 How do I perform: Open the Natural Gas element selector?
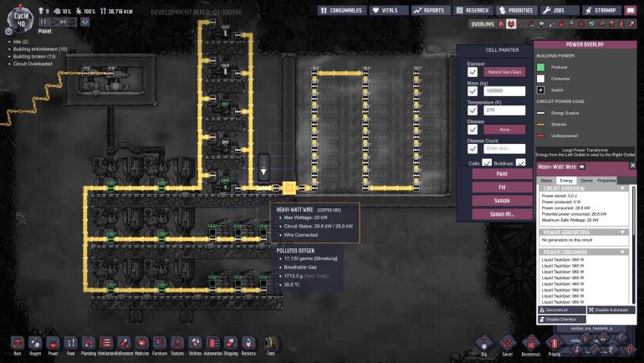(x=504, y=72)
